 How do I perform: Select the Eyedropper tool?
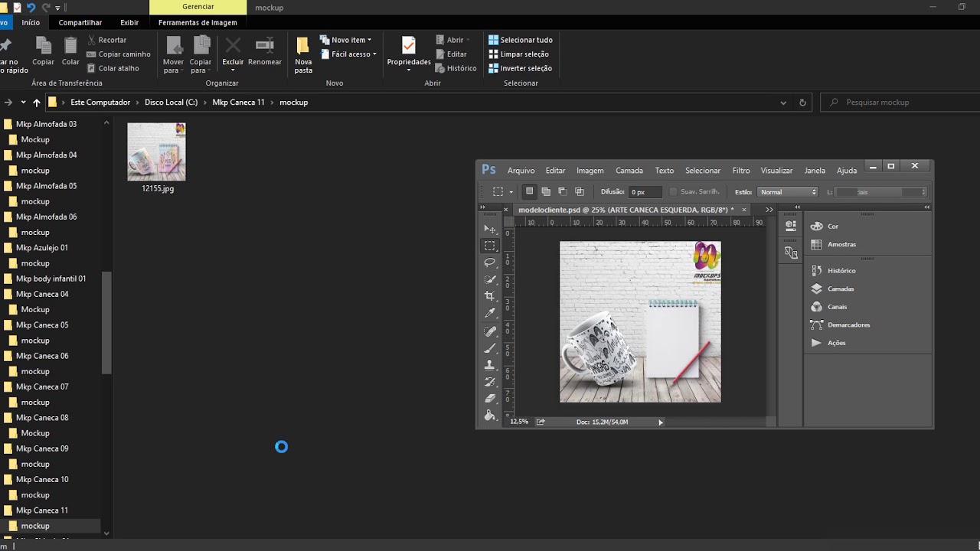pos(490,313)
